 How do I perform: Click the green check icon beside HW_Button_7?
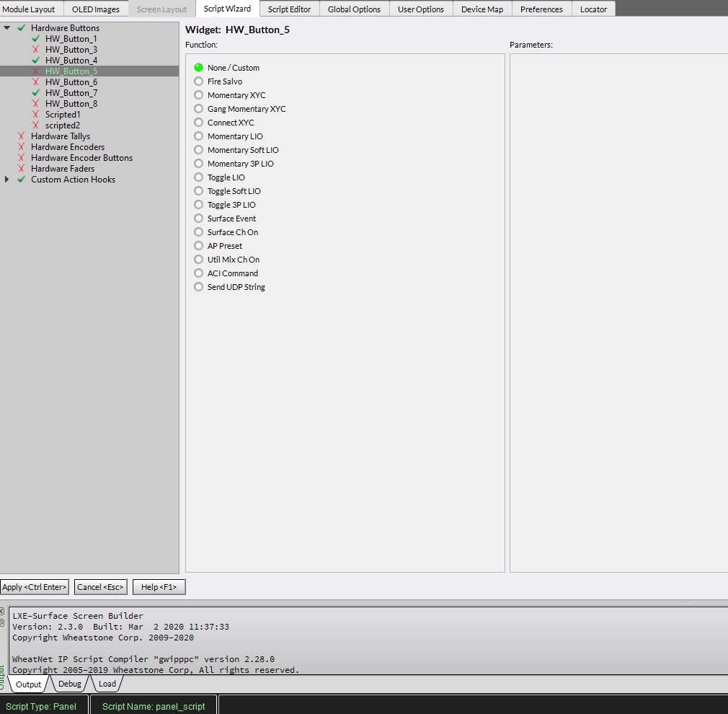click(x=36, y=93)
